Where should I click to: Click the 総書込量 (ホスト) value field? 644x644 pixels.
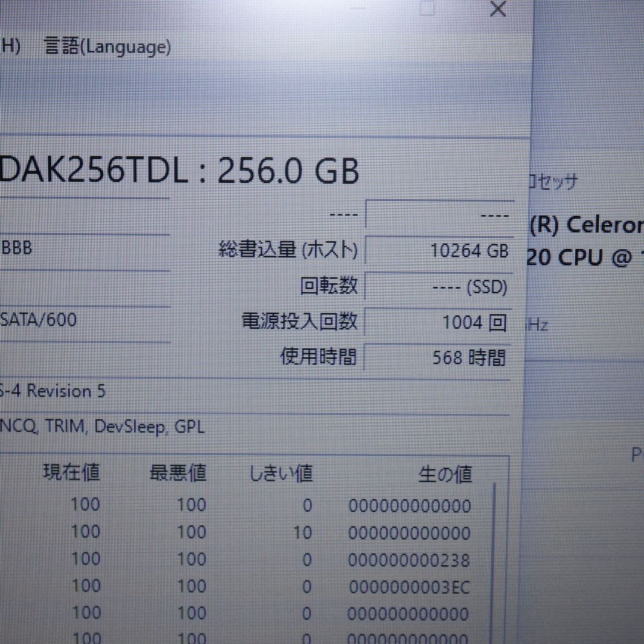[439, 250]
